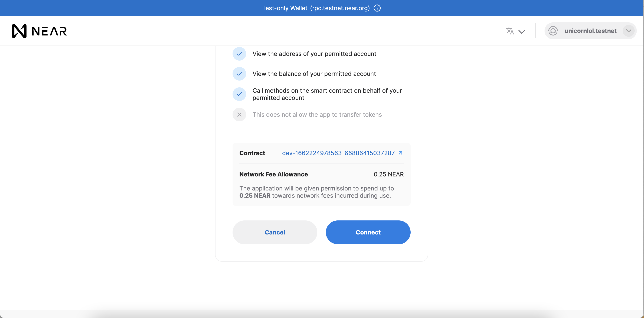This screenshot has height=318, width=644.
Task: Click checkmark beside call methods permission
Action: [239, 94]
